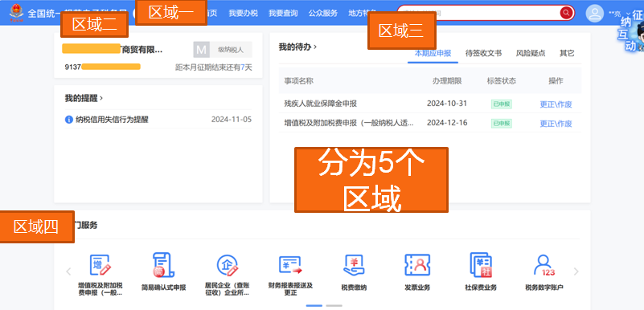Open 发票业务 service icon
644x310 pixels.
point(417,265)
